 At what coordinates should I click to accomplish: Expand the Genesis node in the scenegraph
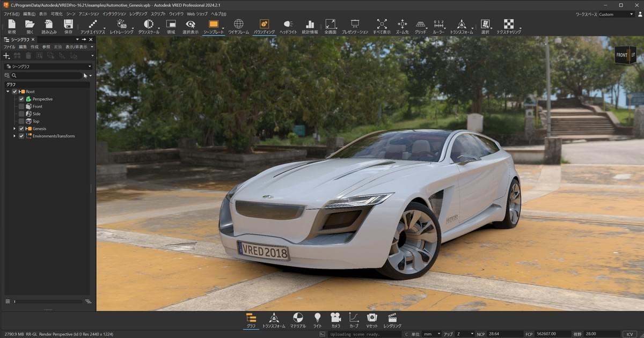click(14, 129)
